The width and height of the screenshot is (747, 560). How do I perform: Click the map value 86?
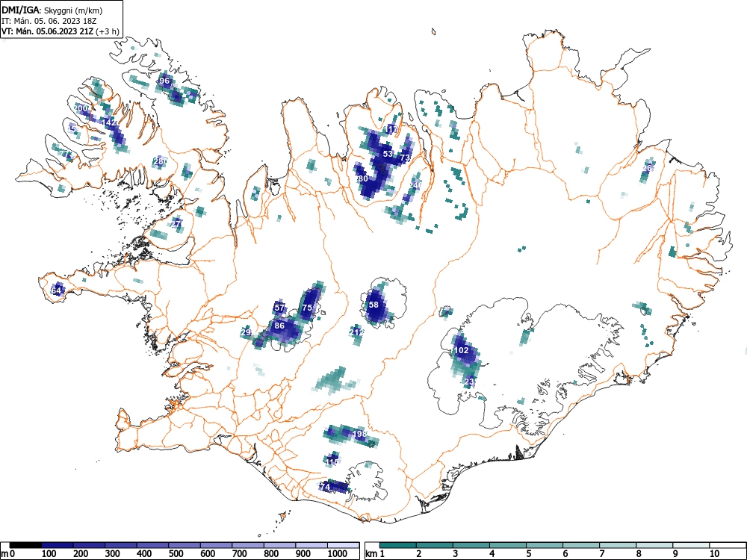pyautogui.click(x=279, y=326)
